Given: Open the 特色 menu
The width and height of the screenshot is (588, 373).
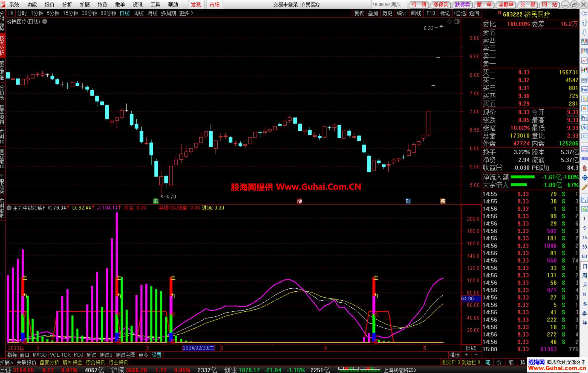Looking at the screenshot, I should coord(102,4).
